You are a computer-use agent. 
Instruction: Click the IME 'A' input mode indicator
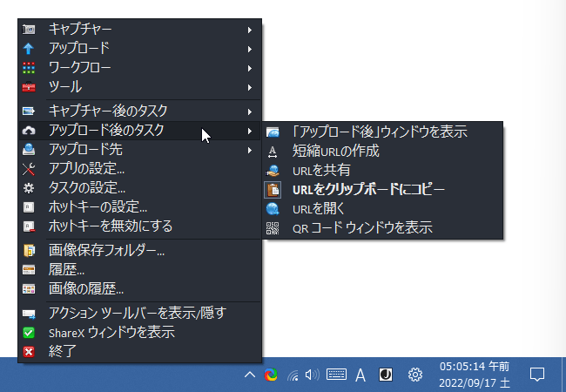pos(360,375)
